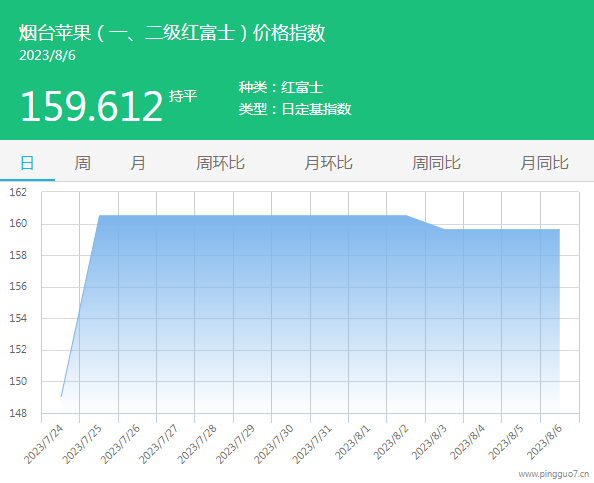Click the 2023/7/25 axis date label
Image resolution: width=594 pixels, height=483 pixels.
pyautogui.click(x=82, y=445)
